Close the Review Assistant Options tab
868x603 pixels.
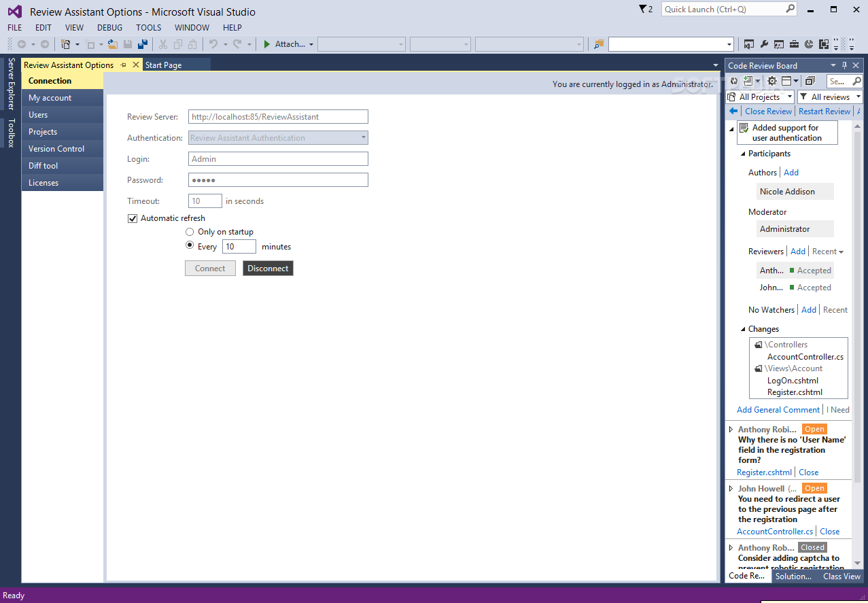[136, 65]
